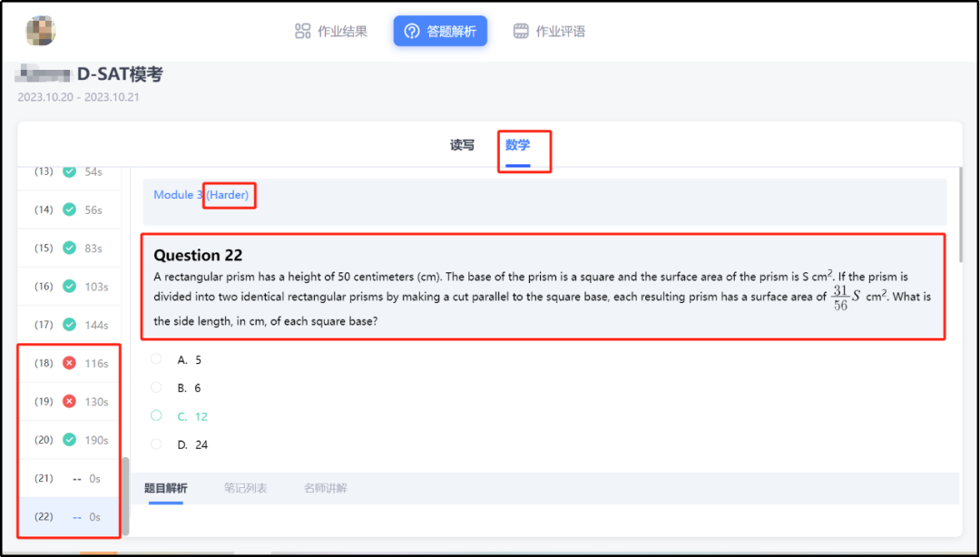Switch to the 读写 section tab
Image resolution: width=980 pixels, height=557 pixels.
pos(462,145)
